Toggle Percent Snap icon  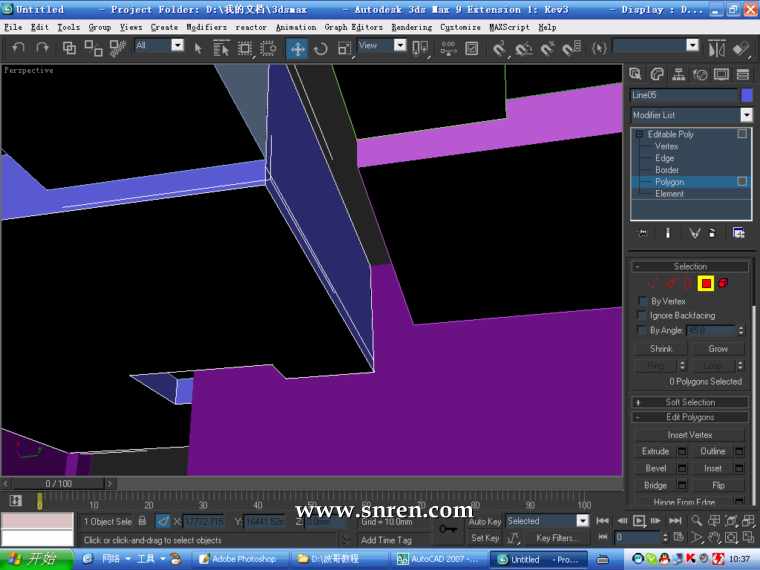pos(547,48)
